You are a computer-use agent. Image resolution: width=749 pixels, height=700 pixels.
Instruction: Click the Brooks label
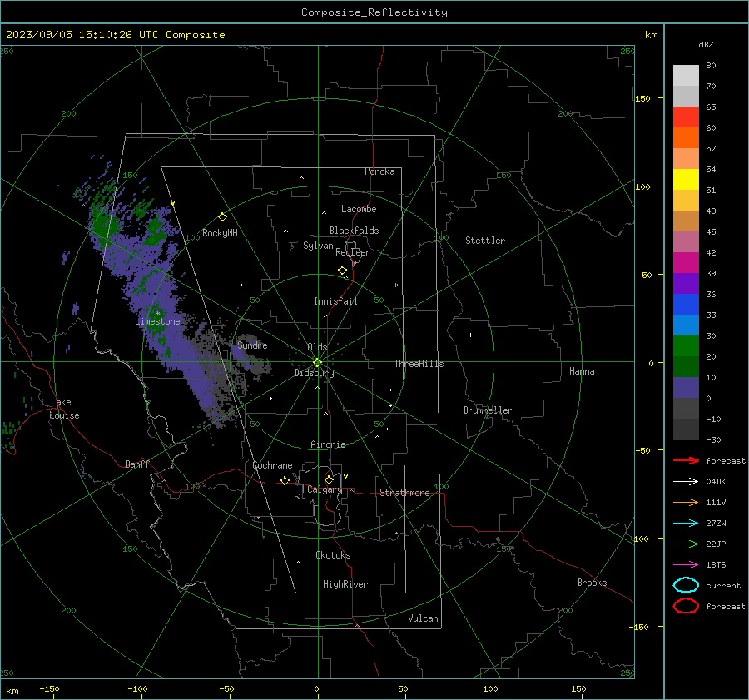[x=592, y=583]
